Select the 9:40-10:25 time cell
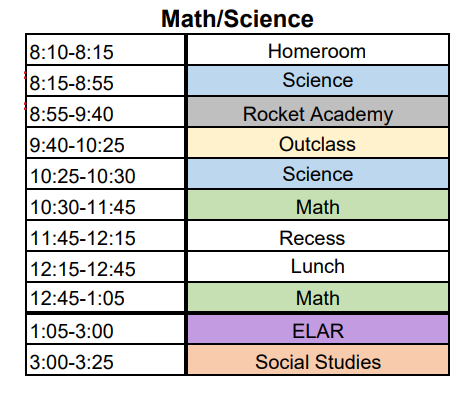 105,143
